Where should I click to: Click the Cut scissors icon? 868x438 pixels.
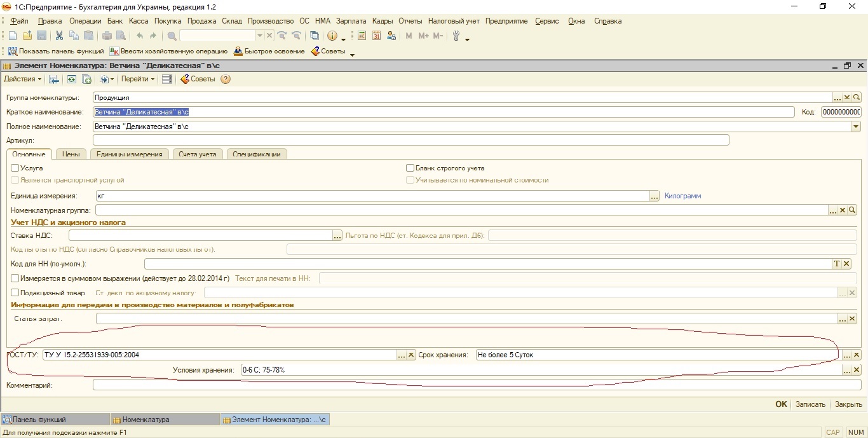tap(59, 36)
